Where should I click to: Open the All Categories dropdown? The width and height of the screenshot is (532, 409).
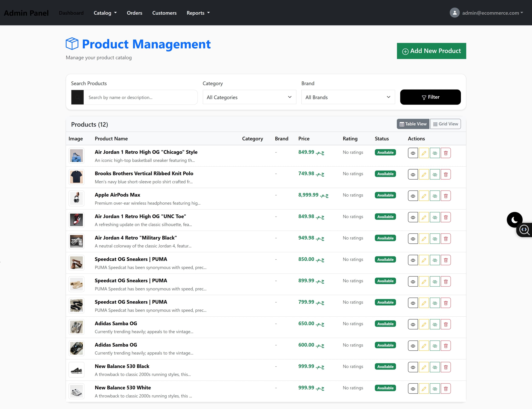[249, 97]
